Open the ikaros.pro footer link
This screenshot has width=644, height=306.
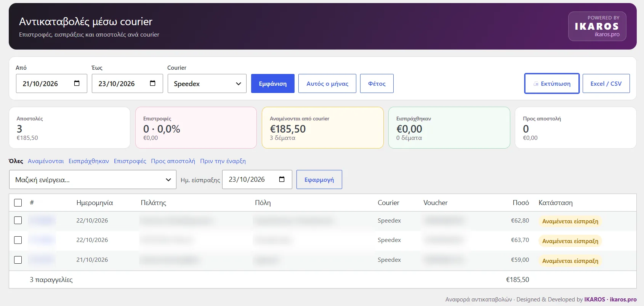[623, 300]
